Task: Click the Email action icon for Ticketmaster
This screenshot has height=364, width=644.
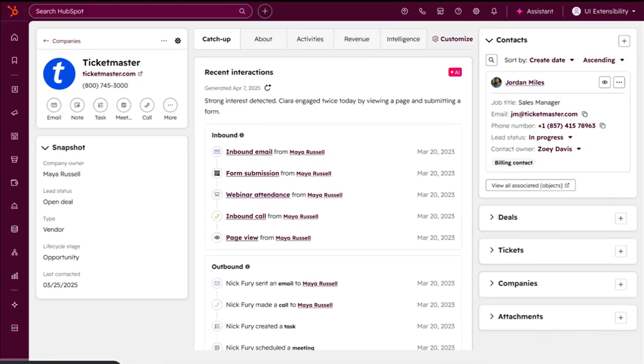Action: pos(54,105)
